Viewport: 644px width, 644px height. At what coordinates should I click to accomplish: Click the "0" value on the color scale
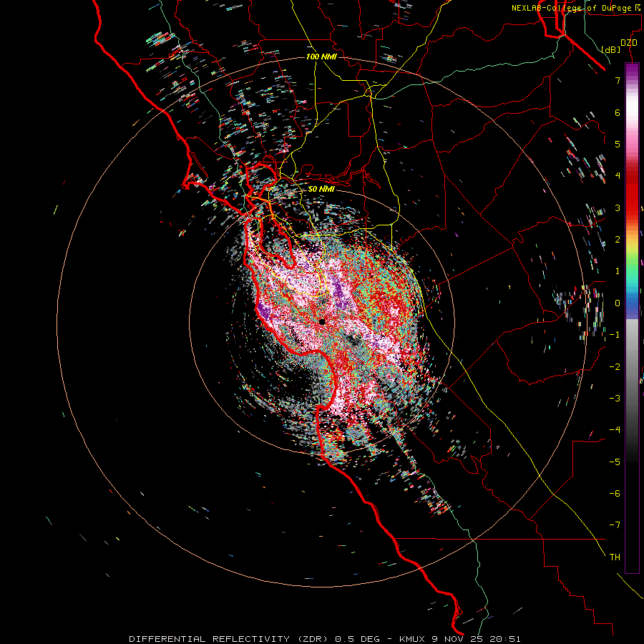tap(618, 303)
